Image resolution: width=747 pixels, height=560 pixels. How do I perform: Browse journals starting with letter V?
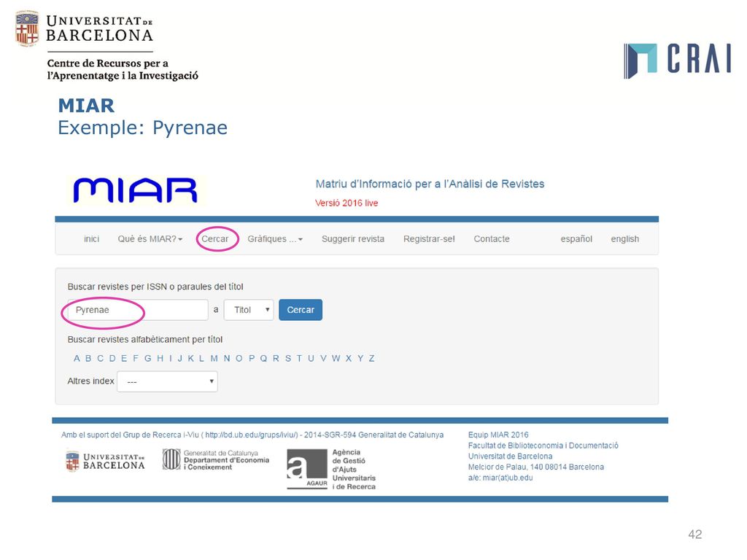323,359
